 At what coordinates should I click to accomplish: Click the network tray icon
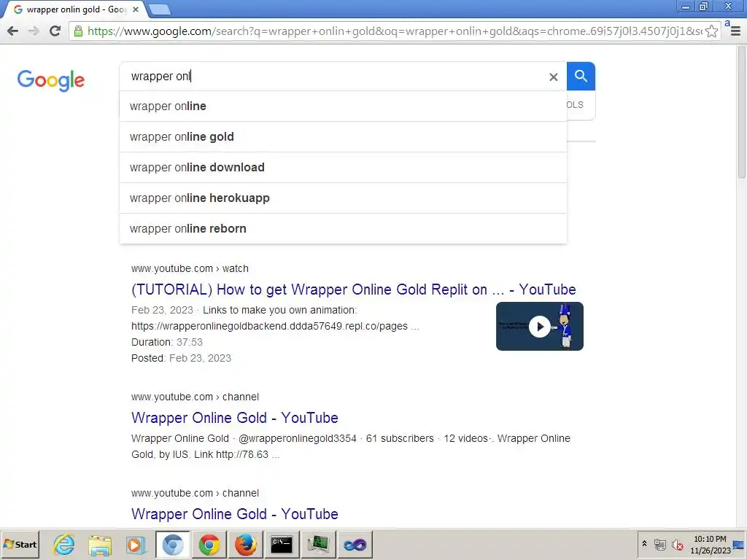click(659, 544)
